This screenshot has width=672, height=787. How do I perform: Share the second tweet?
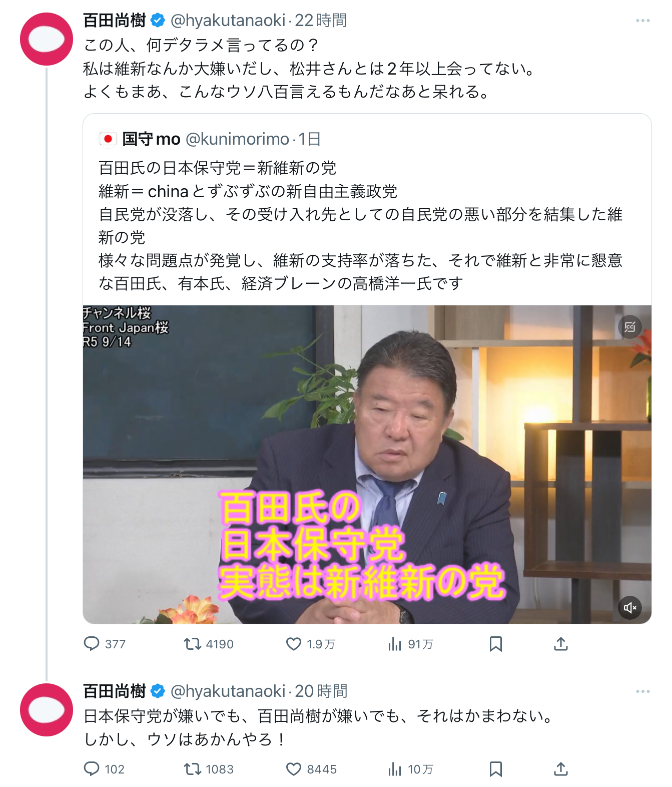click(561, 769)
